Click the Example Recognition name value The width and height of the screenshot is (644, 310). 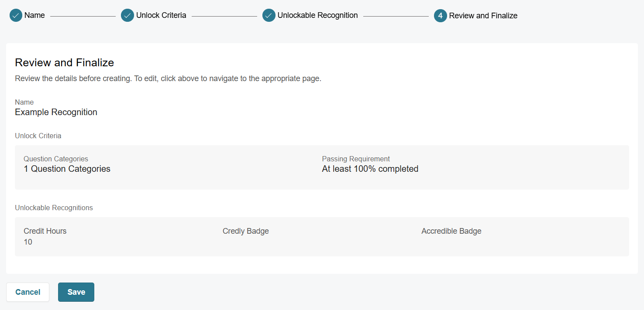tap(56, 112)
